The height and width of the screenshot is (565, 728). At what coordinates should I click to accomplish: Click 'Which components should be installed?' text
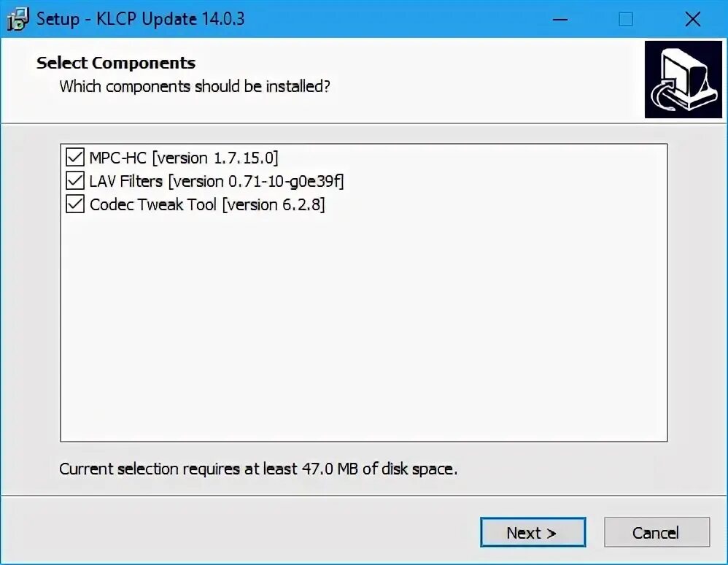coord(195,86)
